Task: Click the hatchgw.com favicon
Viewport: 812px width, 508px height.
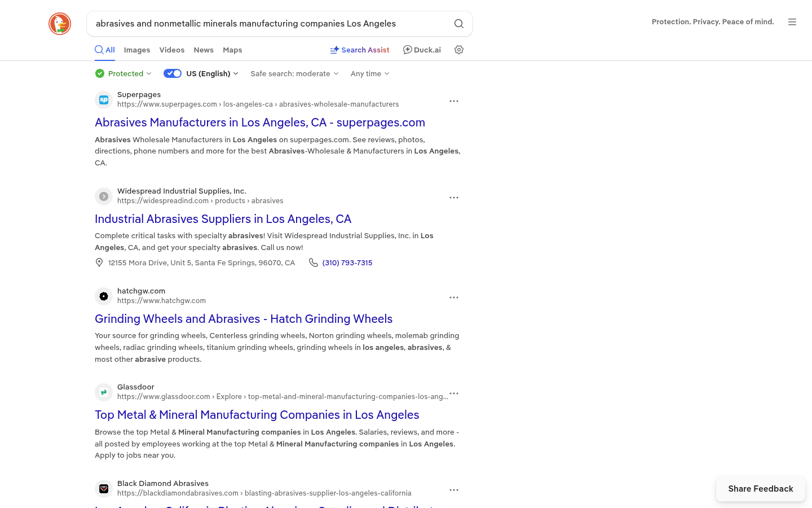Action: [x=104, y=296]
